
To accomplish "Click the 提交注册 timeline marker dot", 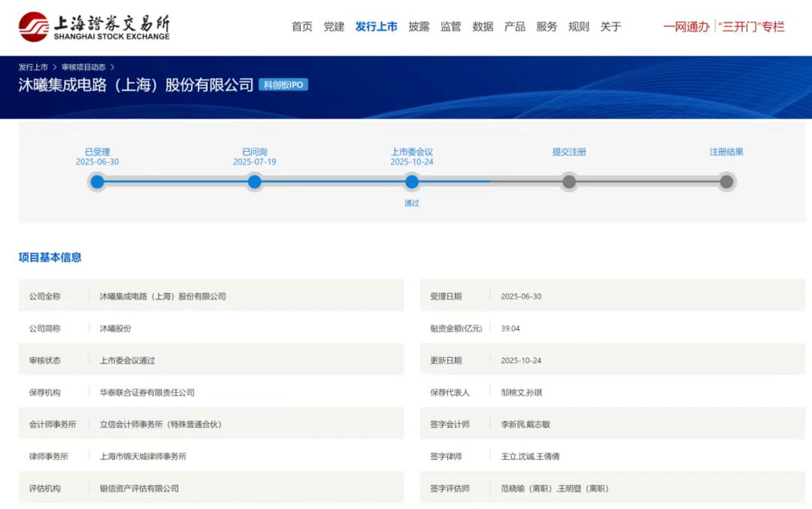I will [569, 181].
